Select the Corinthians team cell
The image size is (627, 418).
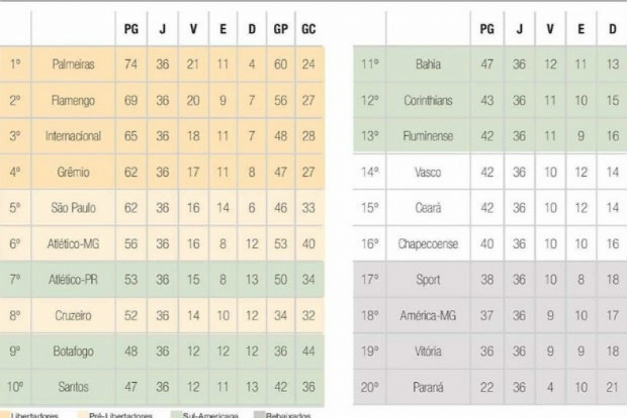pyautogui.click(x=428, y=100)
